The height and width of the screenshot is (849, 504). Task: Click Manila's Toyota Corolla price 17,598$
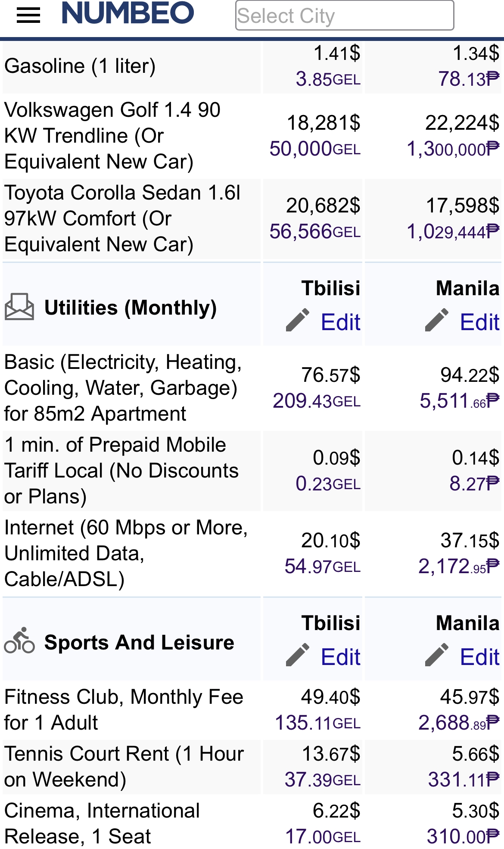[x=463, y=206]
